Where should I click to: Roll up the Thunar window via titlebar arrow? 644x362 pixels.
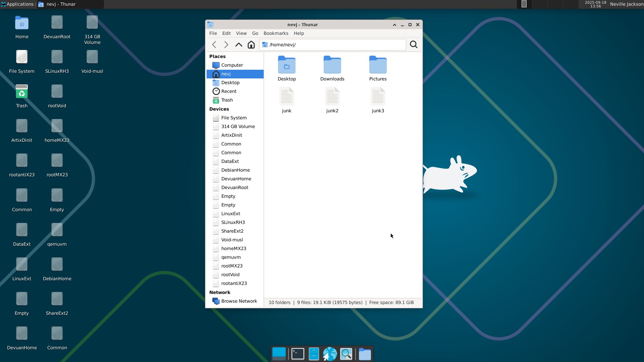pos(394,24)
